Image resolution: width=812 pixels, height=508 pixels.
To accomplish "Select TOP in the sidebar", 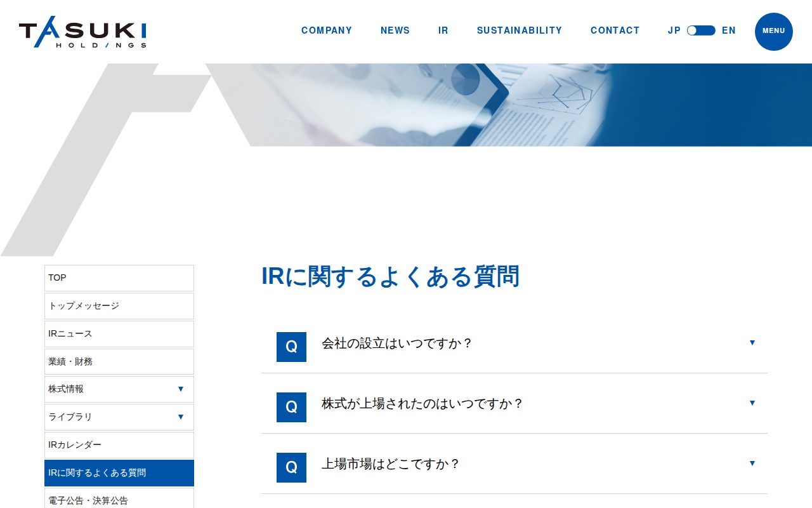I will coord(119,278).
